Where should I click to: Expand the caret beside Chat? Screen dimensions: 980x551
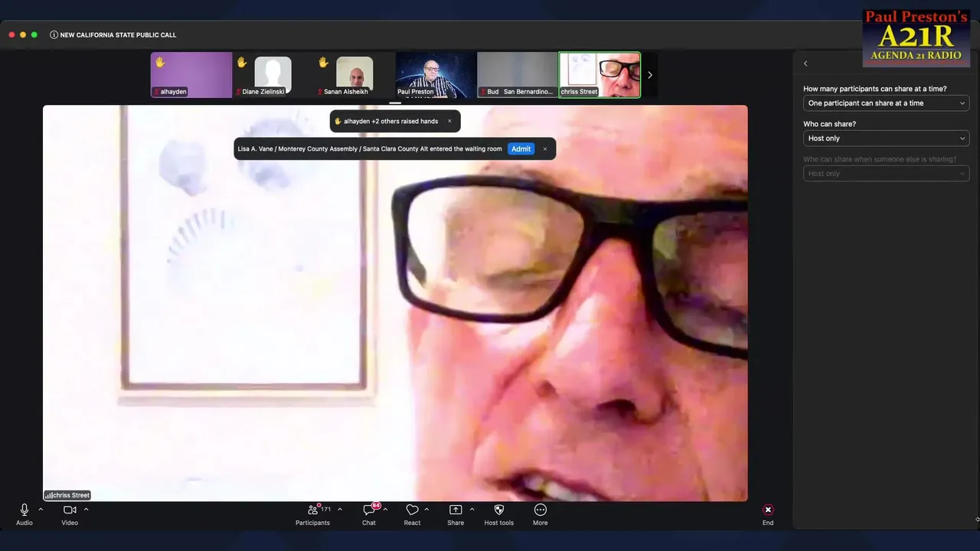click(385, 510)
